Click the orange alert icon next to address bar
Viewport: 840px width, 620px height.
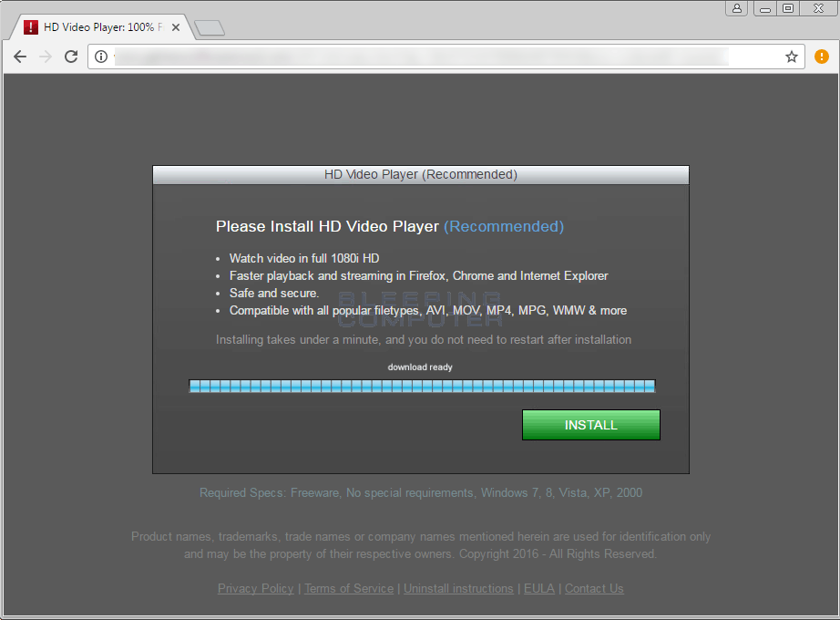pyautogui.click(x=821, y=57)
